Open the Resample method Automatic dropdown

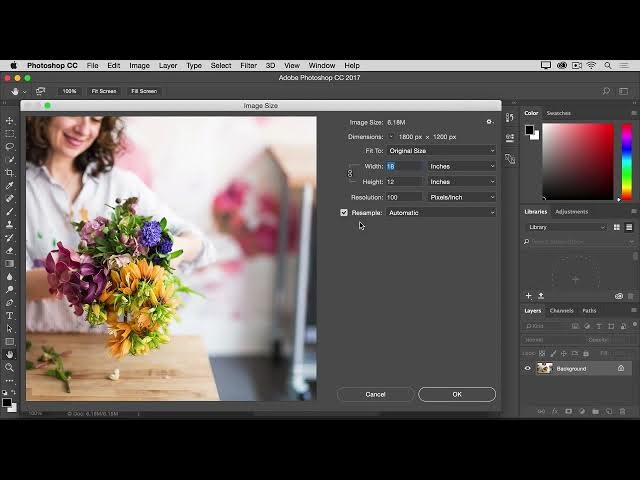click(441, 212)
